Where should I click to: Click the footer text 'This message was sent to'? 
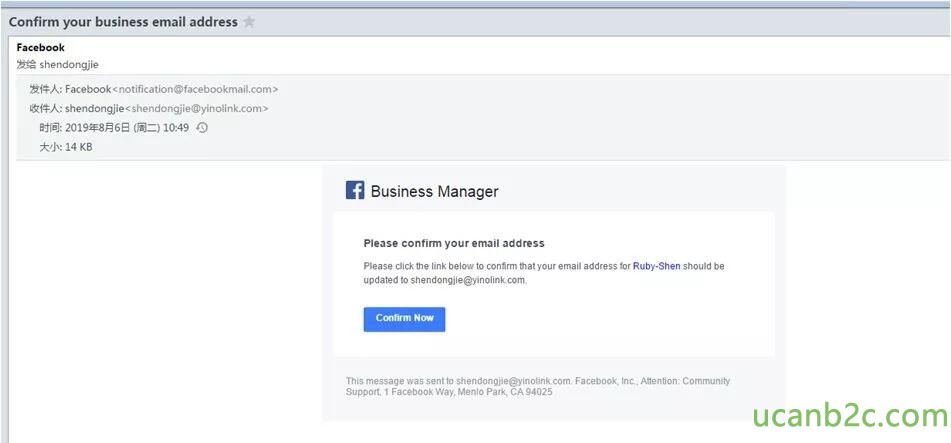click(400, 381)
